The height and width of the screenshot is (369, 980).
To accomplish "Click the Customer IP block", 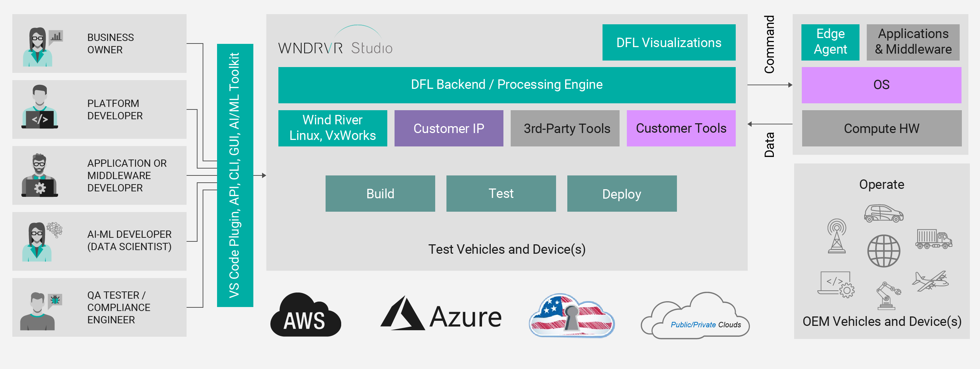I will pyautogui.click(x=449, y=128).
